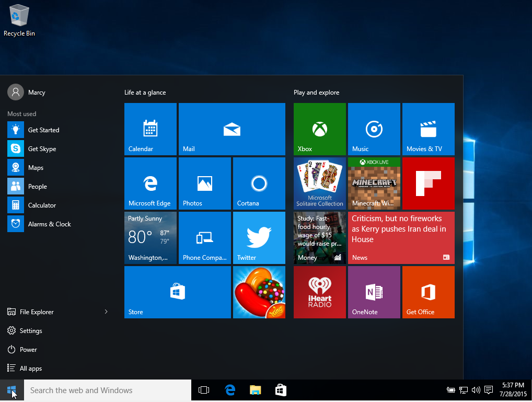Select Calculator from the Most used list

(42, 205)
